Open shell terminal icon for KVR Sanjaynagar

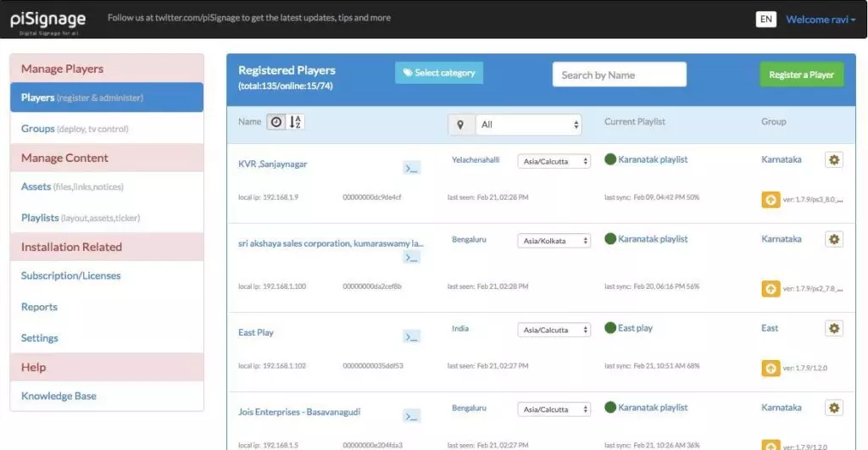[411, 168]
